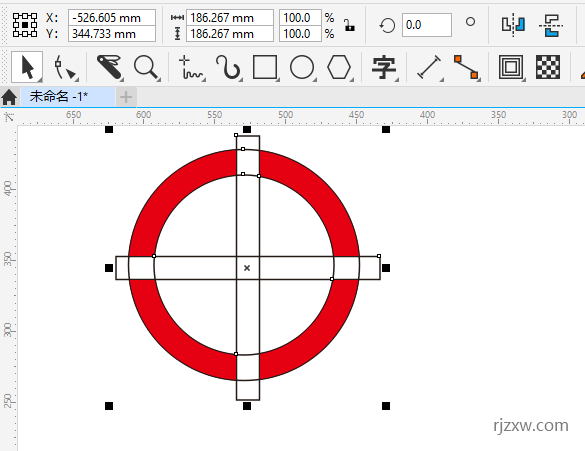Activate the Zoom magnifier tool
Viewport: 585px width, 451px height.
click(146, 67)
